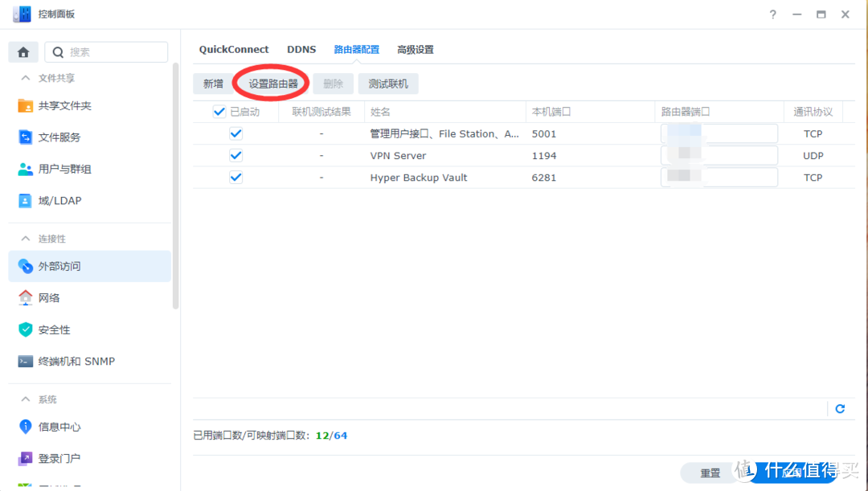Collapse the 连接性 section

click(26, 239)
